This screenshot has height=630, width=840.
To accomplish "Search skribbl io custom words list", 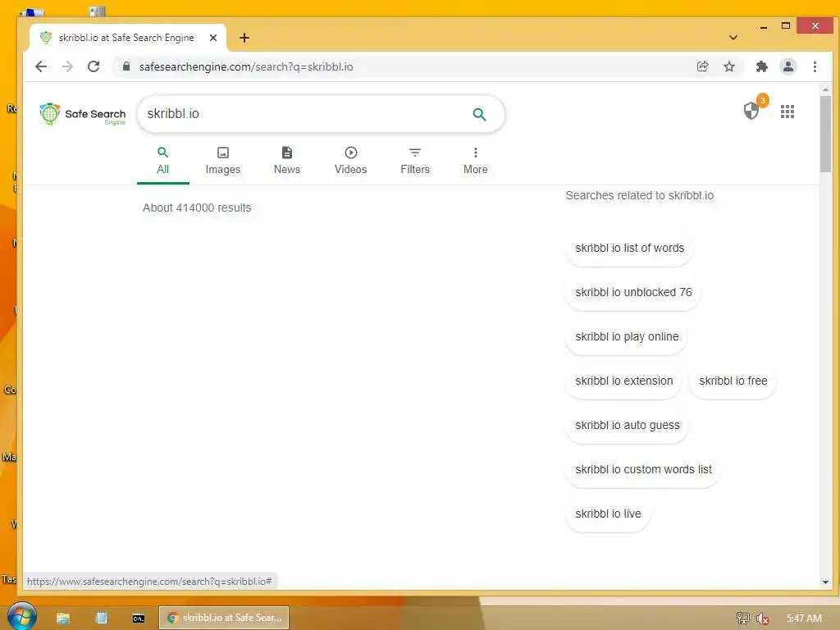I will [x=643, y=470].
